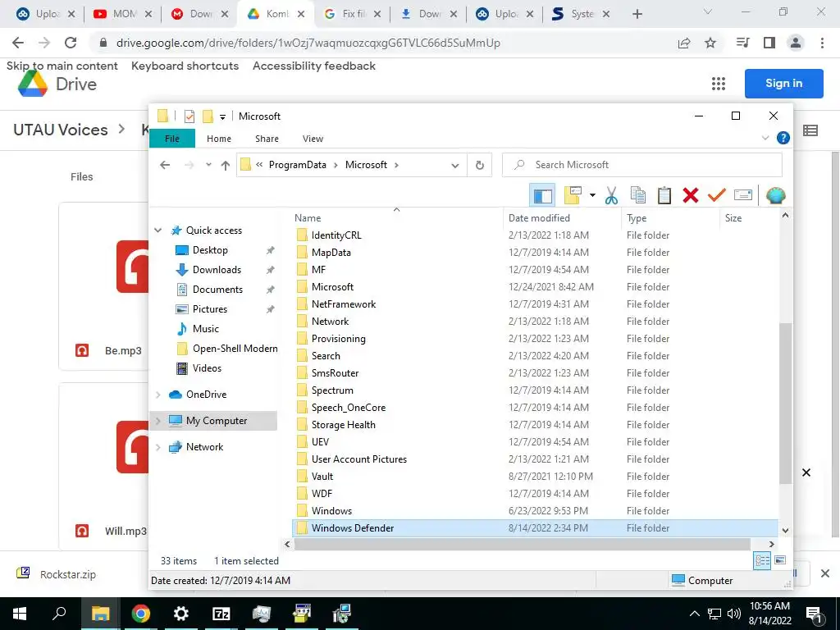Open Downloads in Quick access
The image size is (840, 630).
coord(217,270)
